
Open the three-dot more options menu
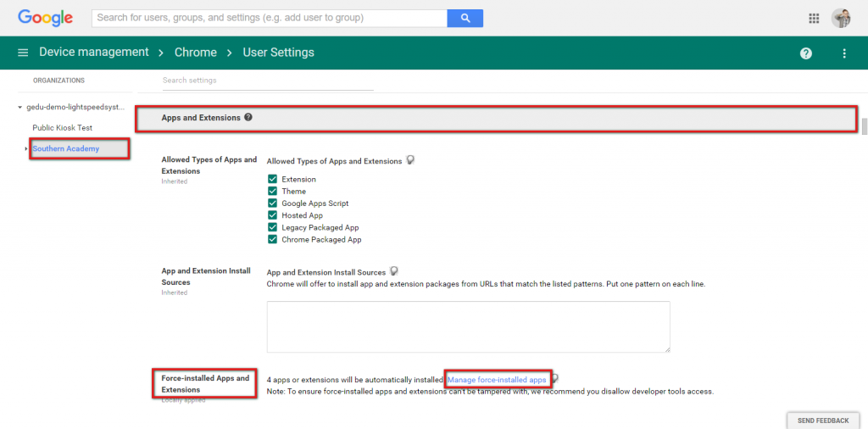(x=844, y=53)
